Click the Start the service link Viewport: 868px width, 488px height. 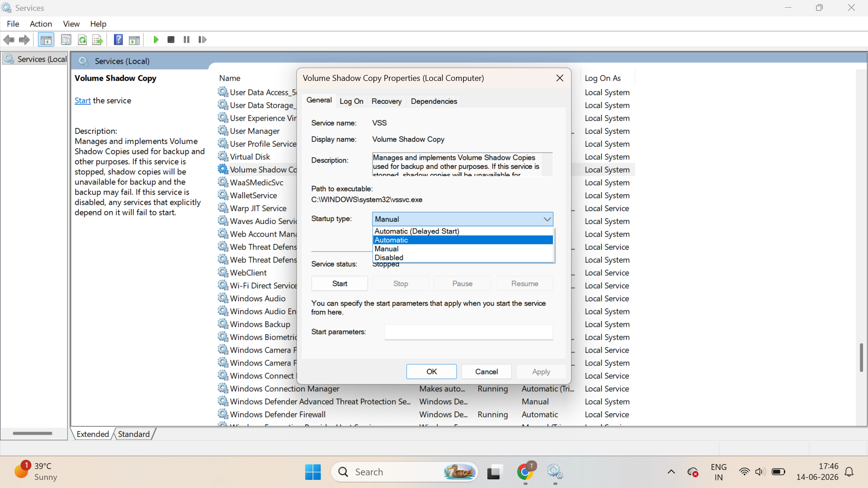point(83,100)
